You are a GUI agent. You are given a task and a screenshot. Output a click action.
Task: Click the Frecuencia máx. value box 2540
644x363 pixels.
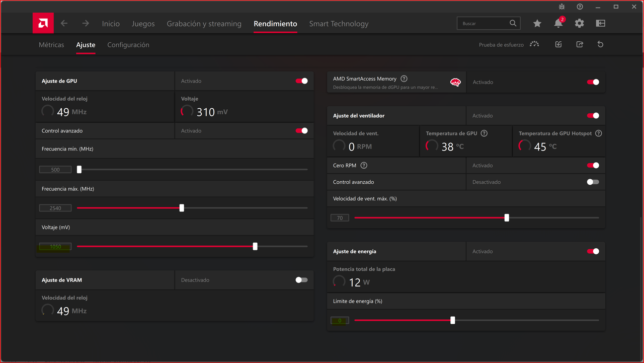(55, 208)
